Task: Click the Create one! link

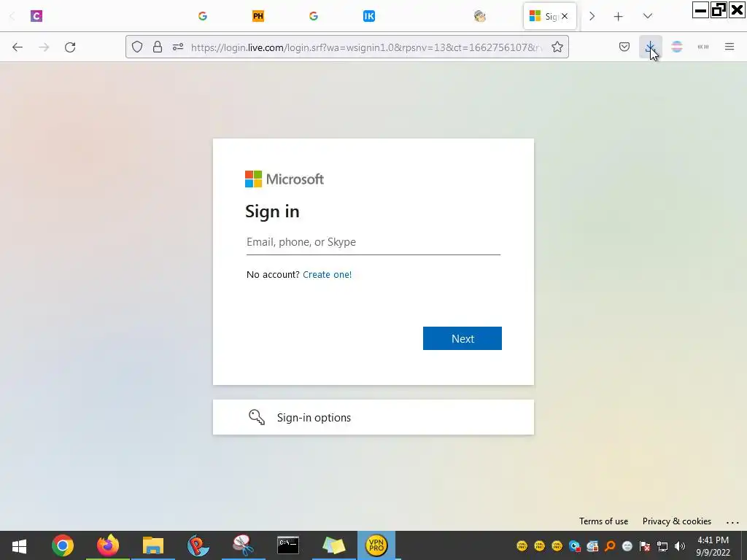Action: point(327,275)
